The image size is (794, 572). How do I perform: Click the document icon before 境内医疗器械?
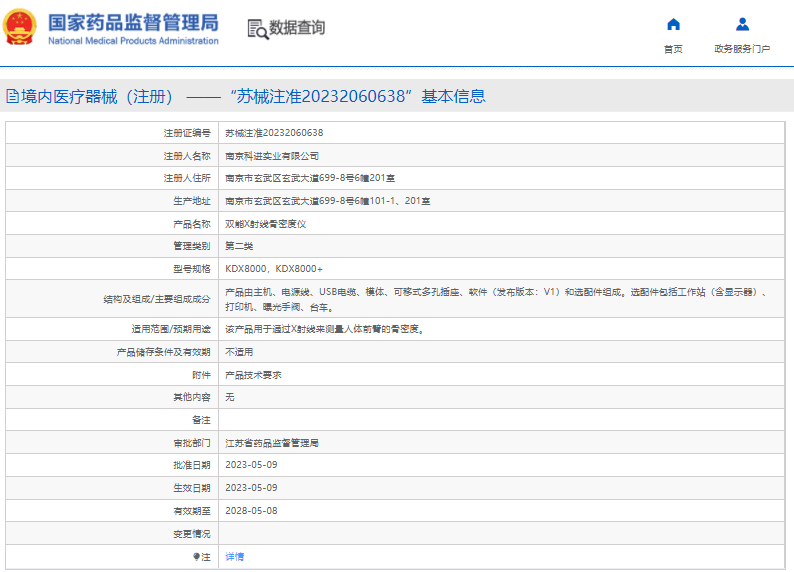tap(13, 96)
